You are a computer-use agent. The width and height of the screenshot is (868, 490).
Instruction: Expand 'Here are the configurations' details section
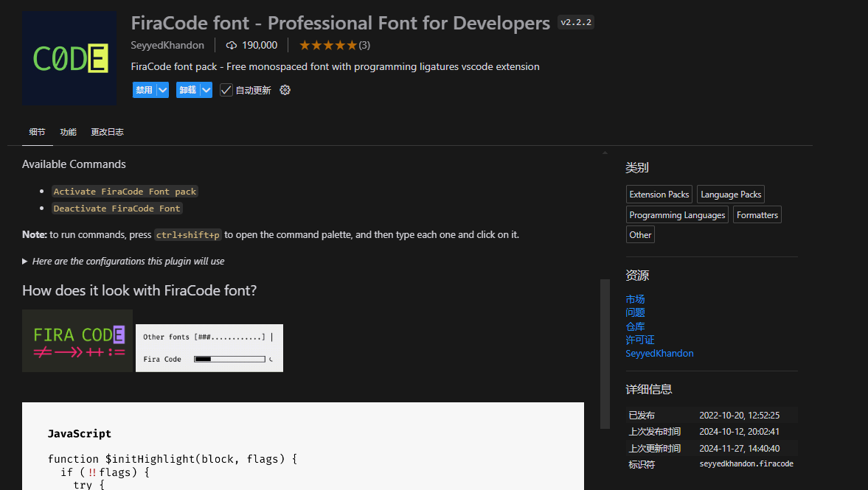[x=123, y=261]
